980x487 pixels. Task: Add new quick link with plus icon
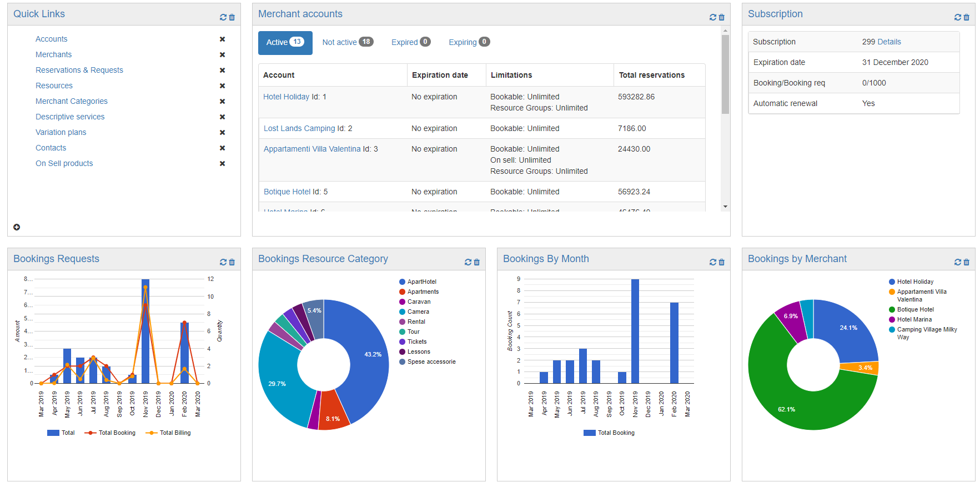pyautogui.click(x=17, y=227)
